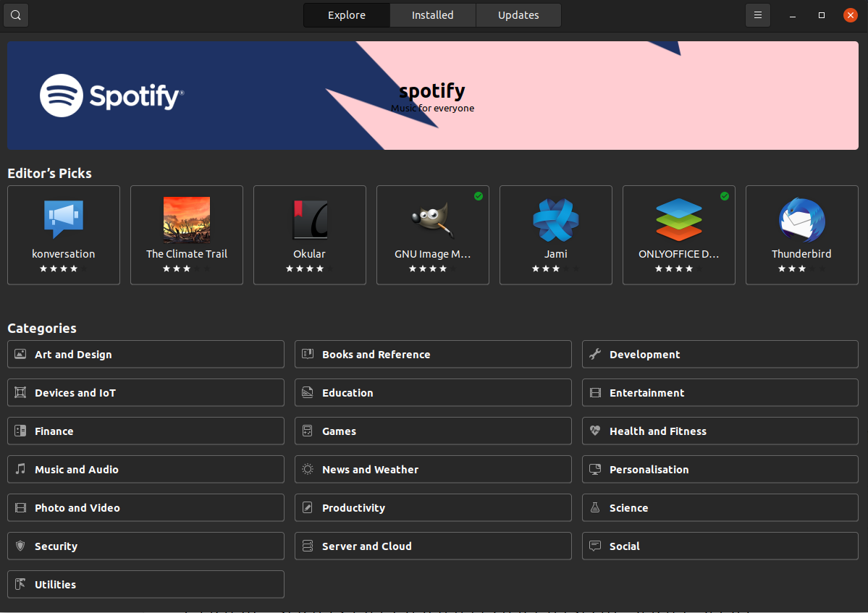Click the Devices and IoT chip icon
Viewport: 868px width, 613px height.
point(20,392)
